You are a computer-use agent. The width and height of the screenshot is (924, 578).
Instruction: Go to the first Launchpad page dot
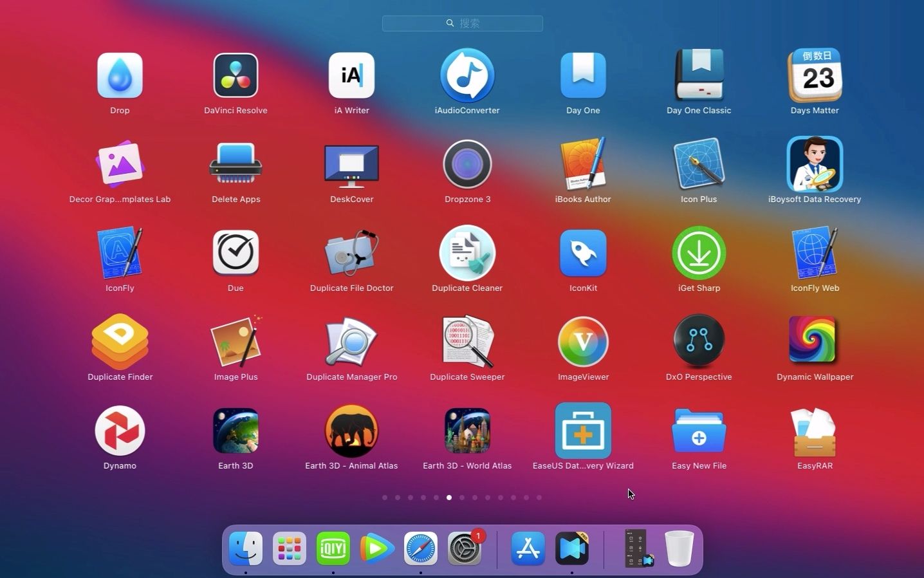385,498
